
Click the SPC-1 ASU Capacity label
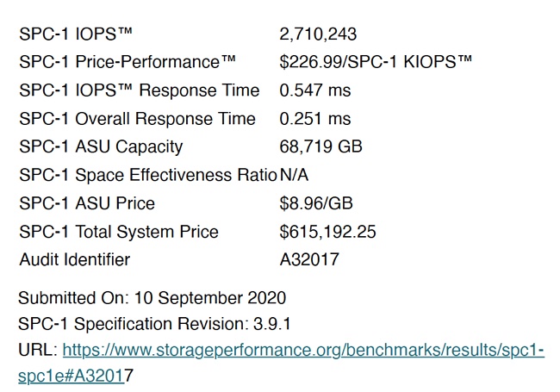tap(101, 147)
